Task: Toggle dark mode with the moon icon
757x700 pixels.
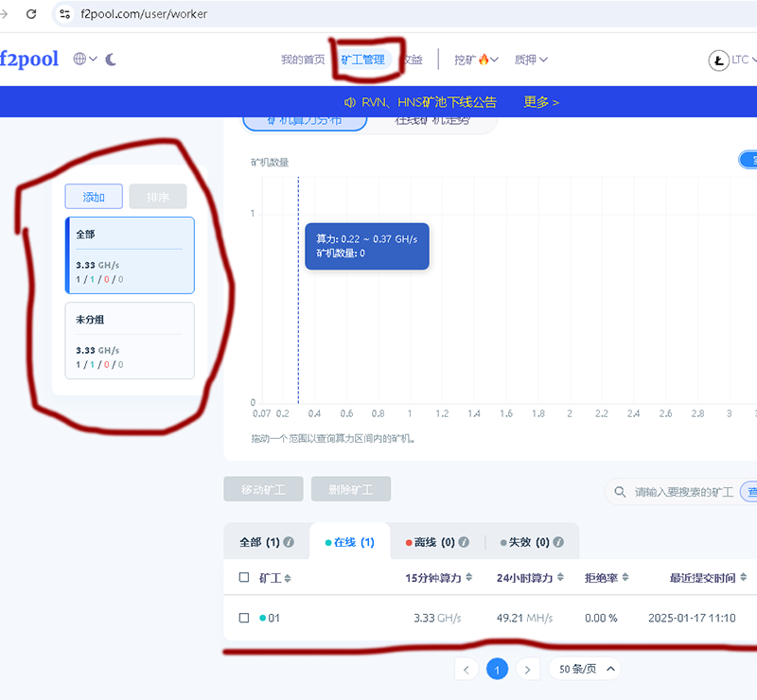Action: coord(111,60)
